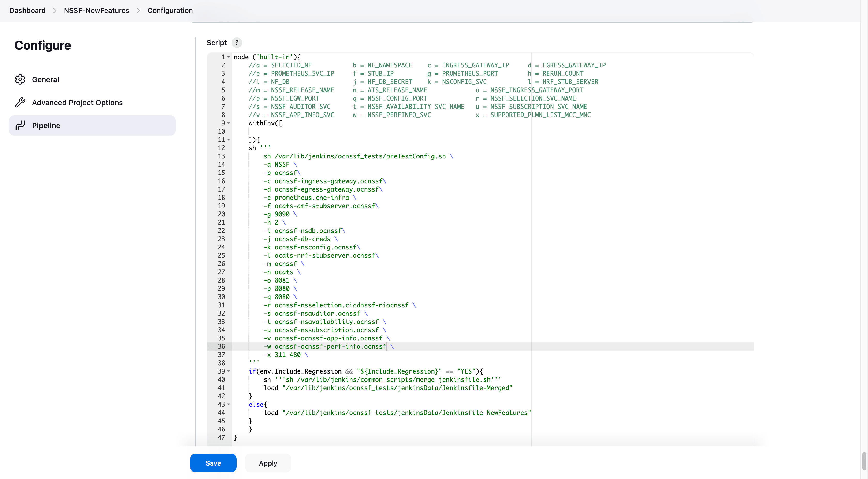Click the wrench icon beside Advanced Project Options
This screenshot has height=479, width=868.
20,102
